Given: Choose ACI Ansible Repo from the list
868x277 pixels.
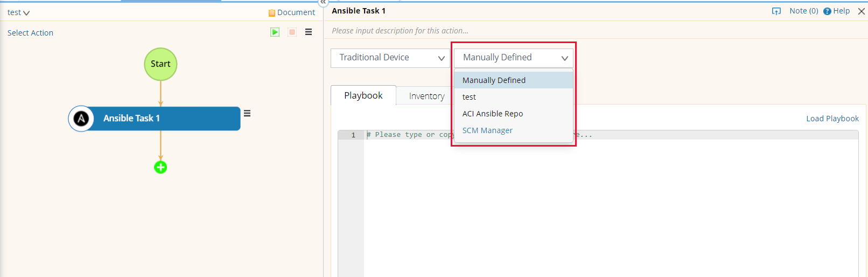Looking at the screenshot, I should coord(493,114).
